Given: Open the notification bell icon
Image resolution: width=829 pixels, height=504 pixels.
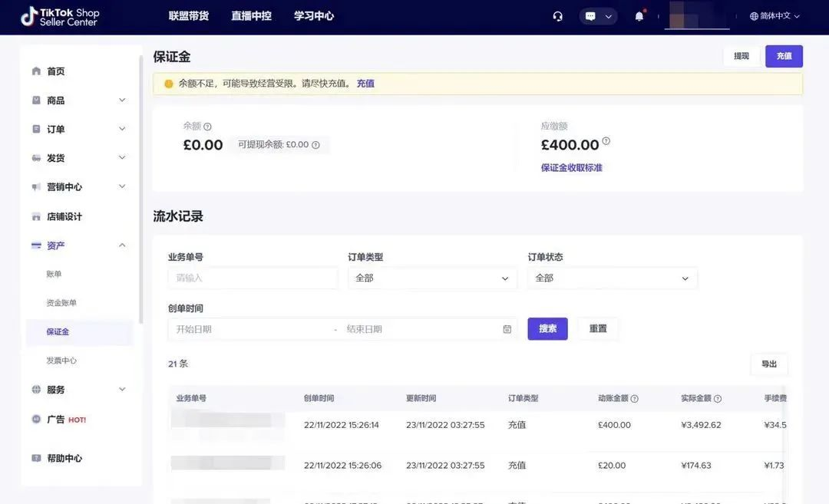Looking at the screenshot, I should (x=639, y=16).
